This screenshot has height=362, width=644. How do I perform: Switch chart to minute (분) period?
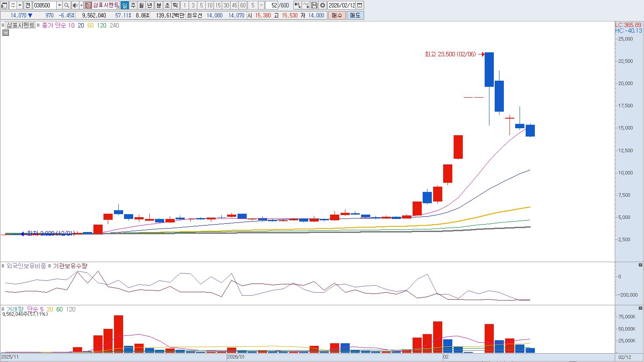(x=158, y=5)
